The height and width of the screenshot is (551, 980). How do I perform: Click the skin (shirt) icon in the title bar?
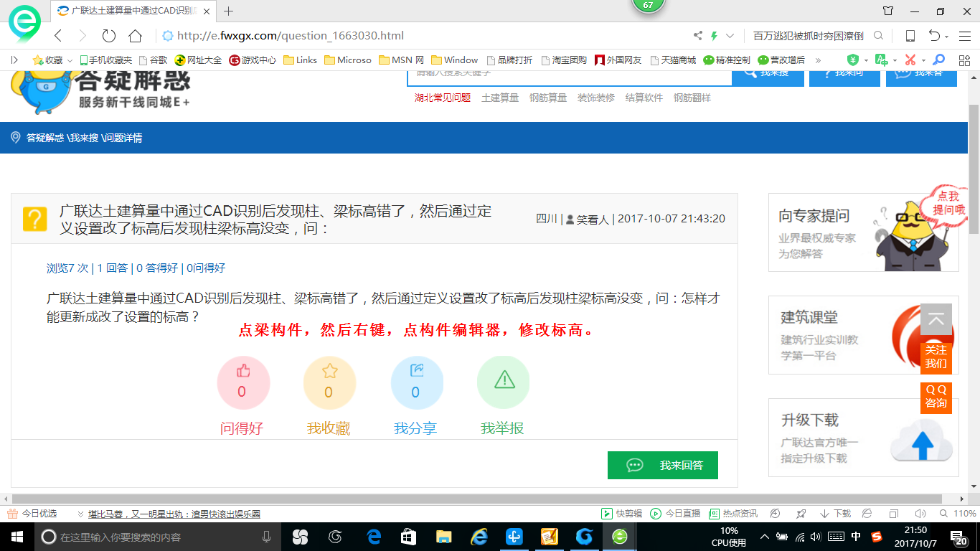(888, 11)
